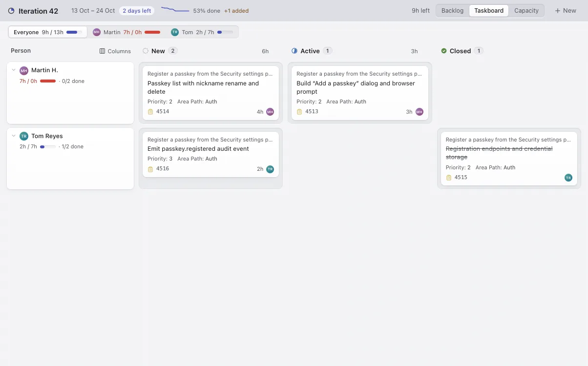
Task: Click the New column count badge 2
Action: tap(173, 51)
